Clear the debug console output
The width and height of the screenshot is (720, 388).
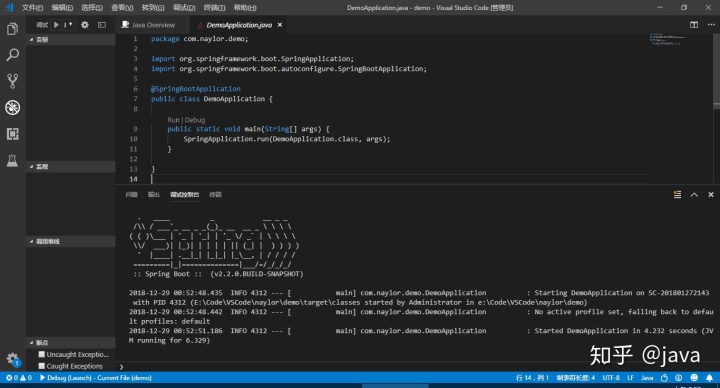[677, 195]
